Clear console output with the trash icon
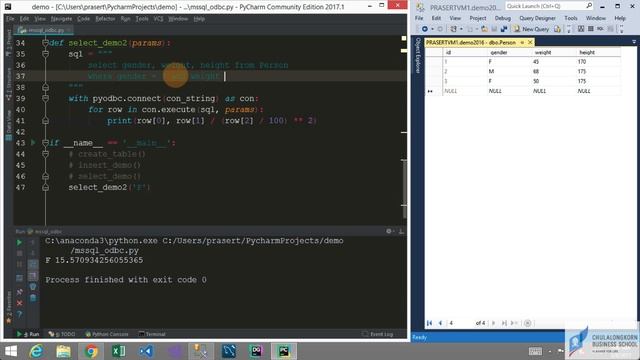Screen dimensions: 640x360 click(x=33, y=298)
